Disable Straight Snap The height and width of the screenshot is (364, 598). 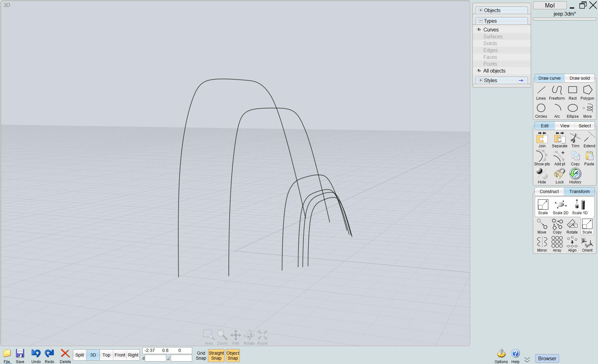(x=216, y=355)
